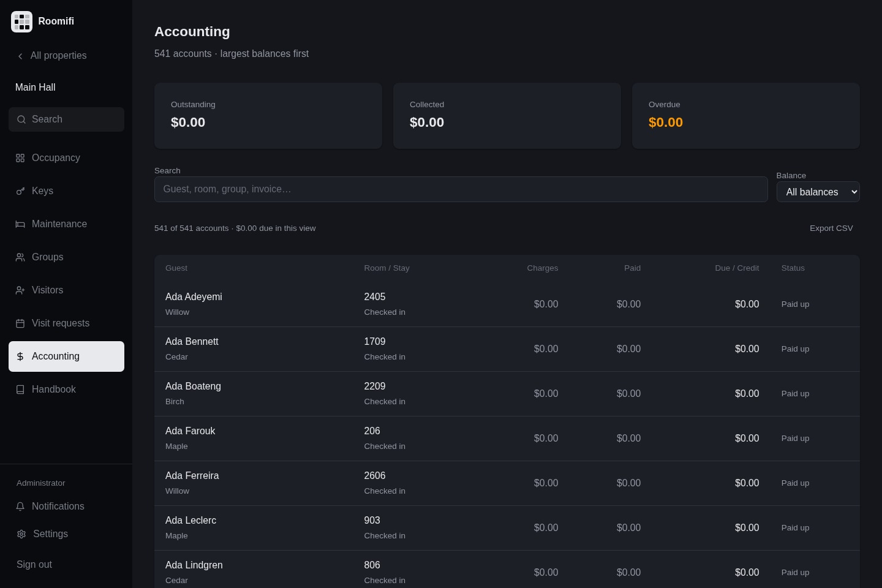
Task: Click the guest, room, group, invoice search box
Action: pyautogui.click(x=461, y=189)
